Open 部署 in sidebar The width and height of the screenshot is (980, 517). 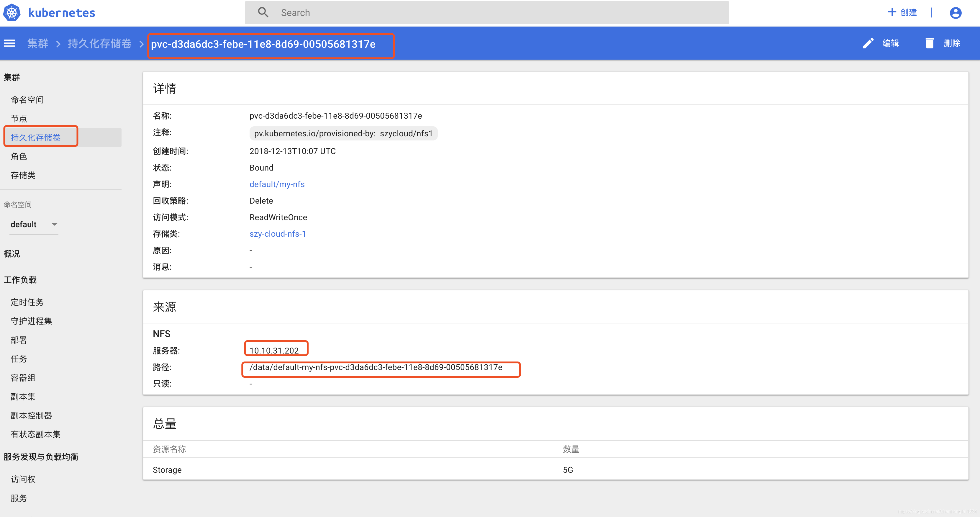(x=19, y=340)
